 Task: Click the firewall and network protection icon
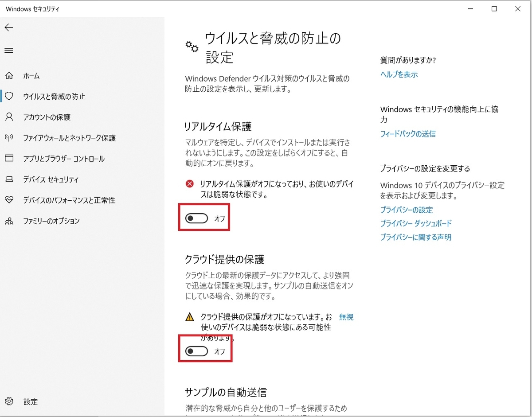coord(9,138)
